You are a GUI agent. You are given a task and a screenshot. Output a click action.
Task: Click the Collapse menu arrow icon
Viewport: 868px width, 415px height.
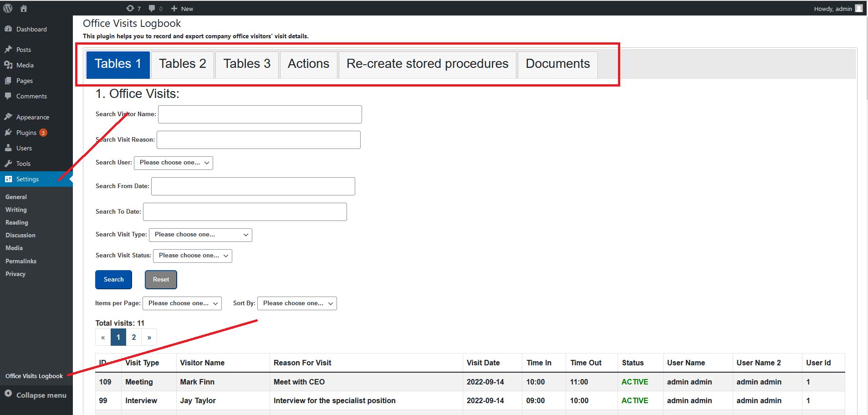8,394
